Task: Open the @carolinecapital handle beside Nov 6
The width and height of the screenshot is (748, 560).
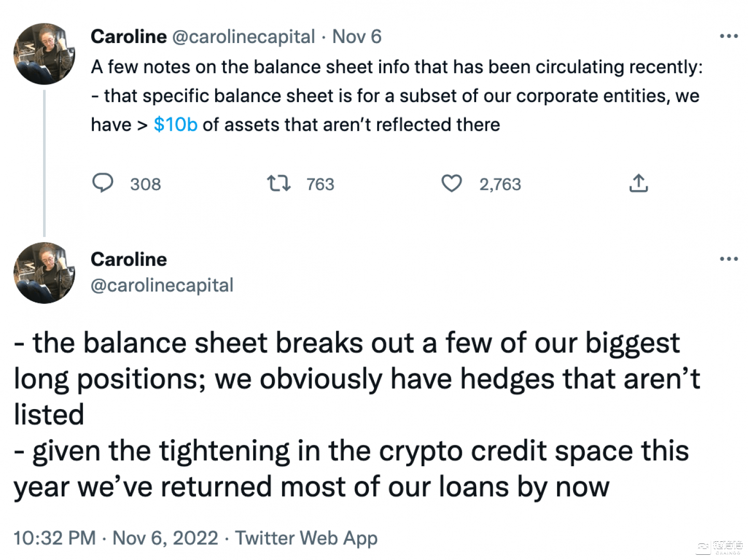Action: tap(243, 37)
